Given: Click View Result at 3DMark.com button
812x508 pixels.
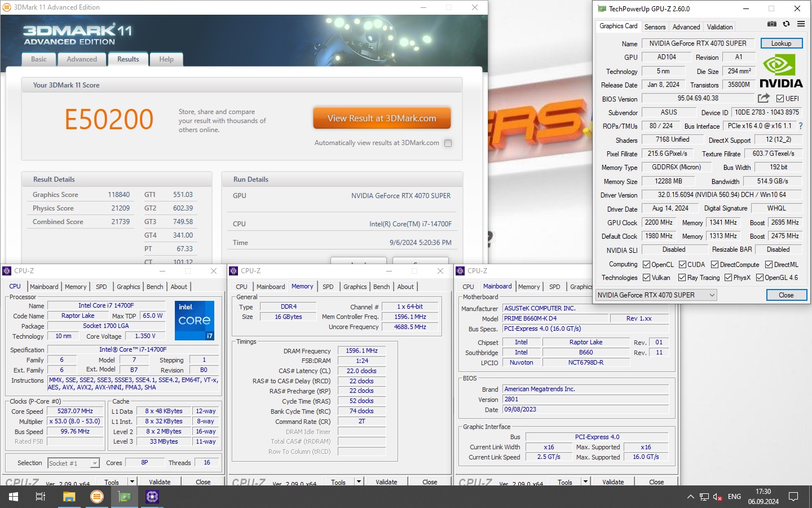Looking at the screenshot, I should [x=382, y=119].
